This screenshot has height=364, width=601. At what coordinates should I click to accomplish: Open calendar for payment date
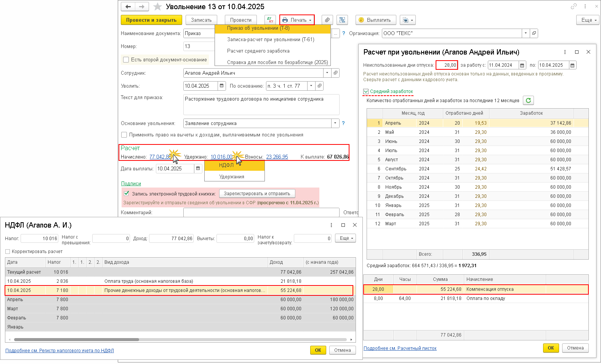point(198,168)
